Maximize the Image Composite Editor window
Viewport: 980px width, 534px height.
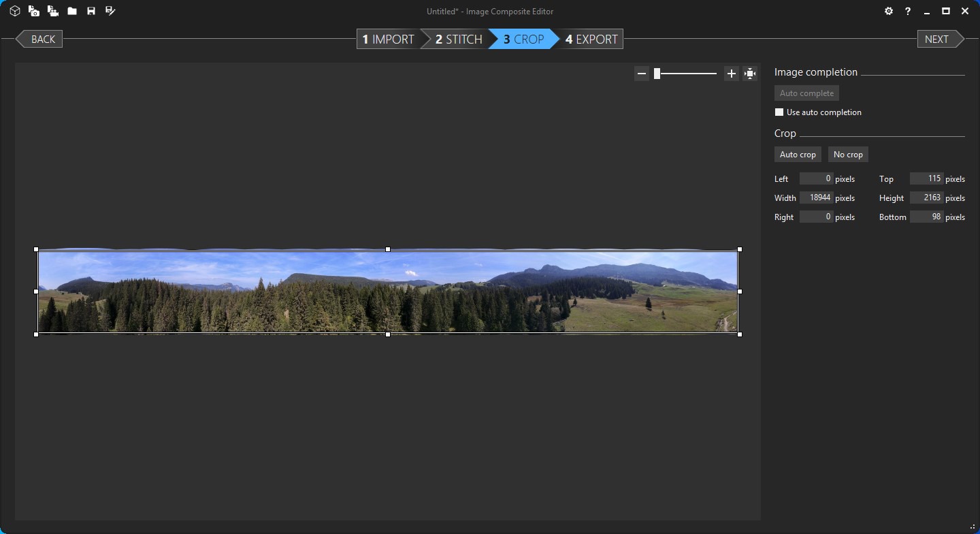946,12
